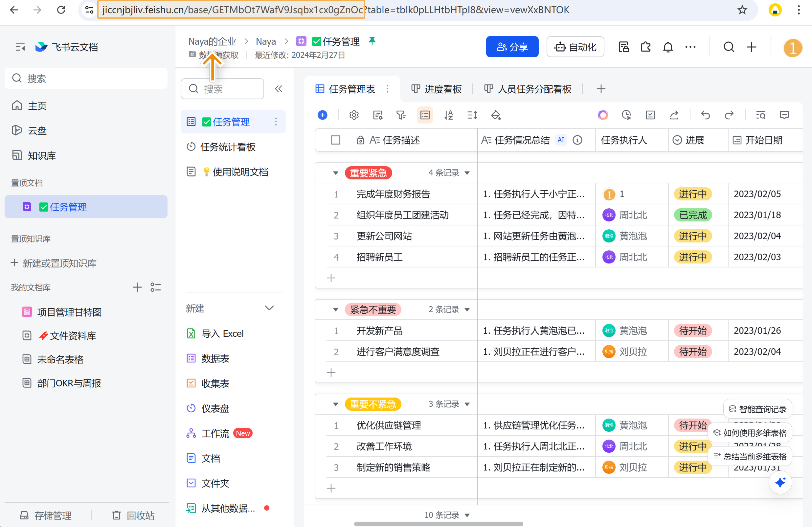Open 使用说明文档 in table list
This screenshot has width=812, height=527.
(x=233, y=172)
